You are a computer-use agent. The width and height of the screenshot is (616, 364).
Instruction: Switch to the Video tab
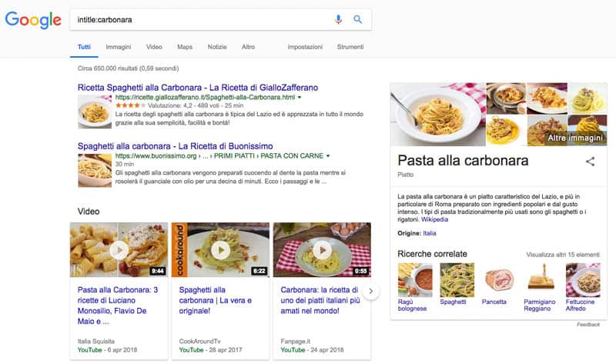pyautogui.click(x=154, y=47)
